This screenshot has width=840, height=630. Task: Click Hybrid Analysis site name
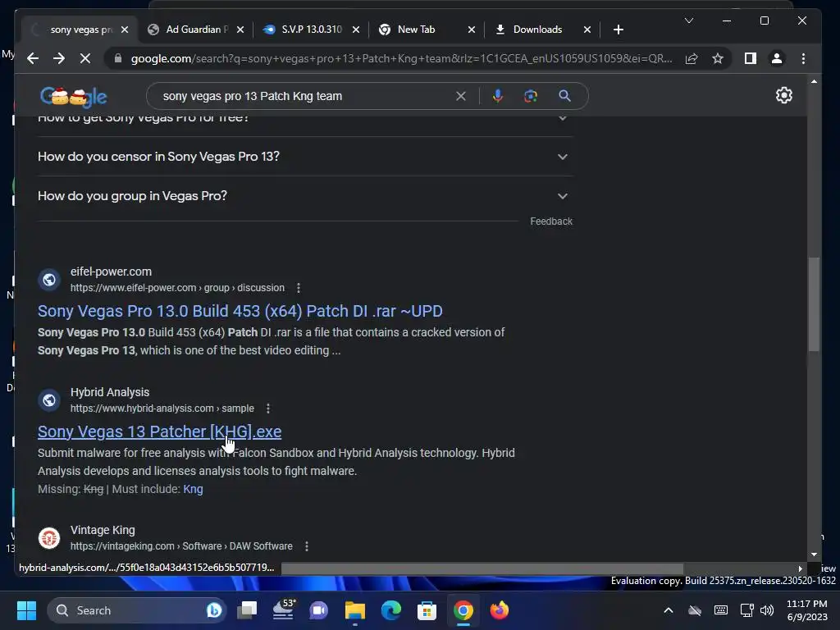[110, 393]
